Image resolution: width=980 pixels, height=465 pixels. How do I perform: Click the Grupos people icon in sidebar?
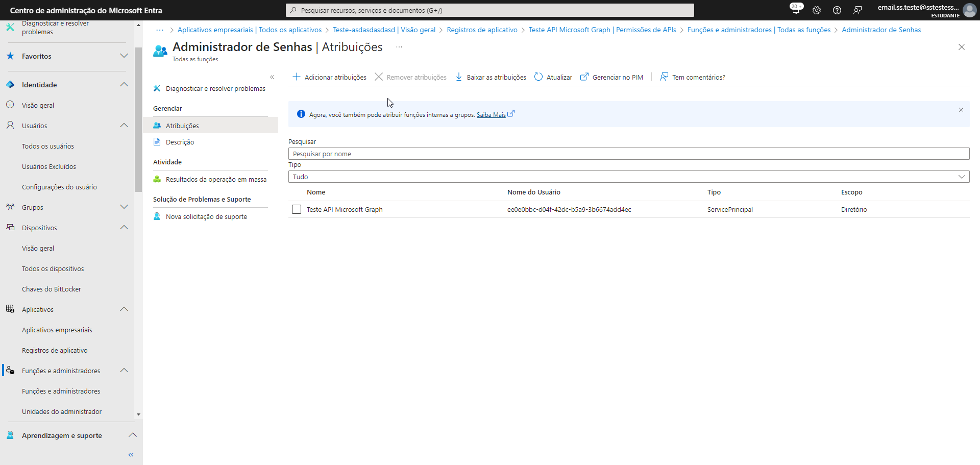[10, 207]
